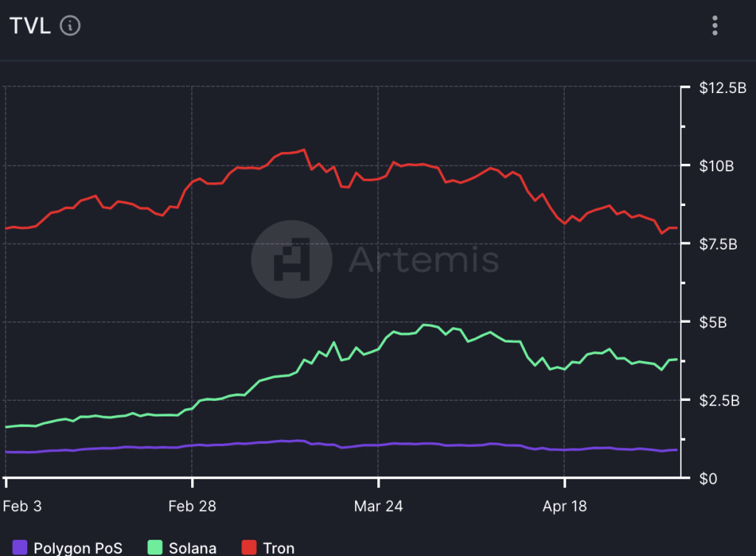Open the three-dot chart options menu
The height and width of the screenshot is (556, 756).
715,25
